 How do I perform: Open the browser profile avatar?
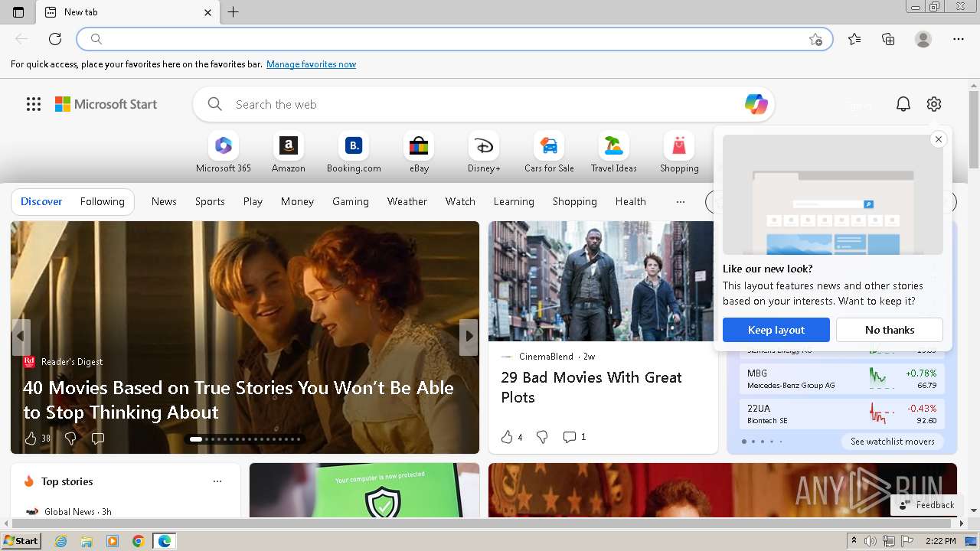923,39
